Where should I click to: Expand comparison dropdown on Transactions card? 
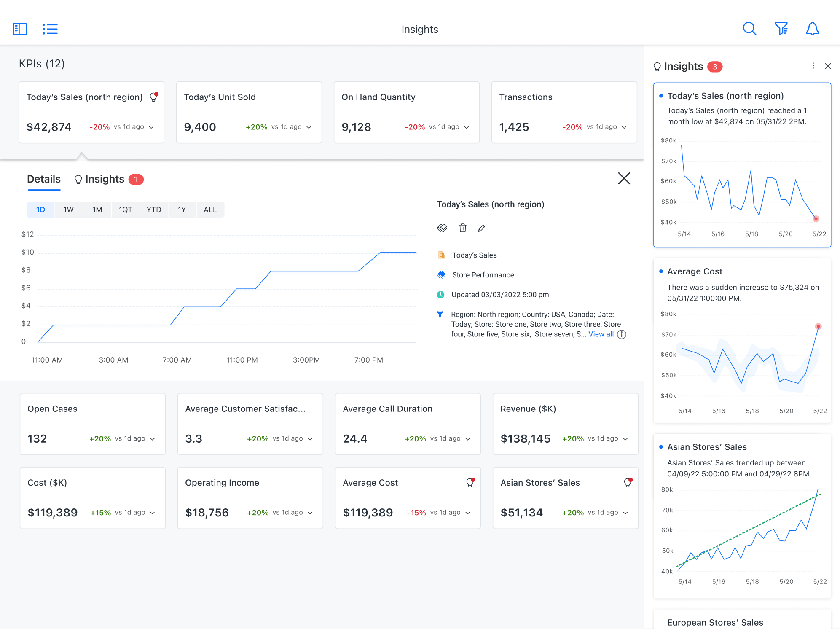[624, 127]
